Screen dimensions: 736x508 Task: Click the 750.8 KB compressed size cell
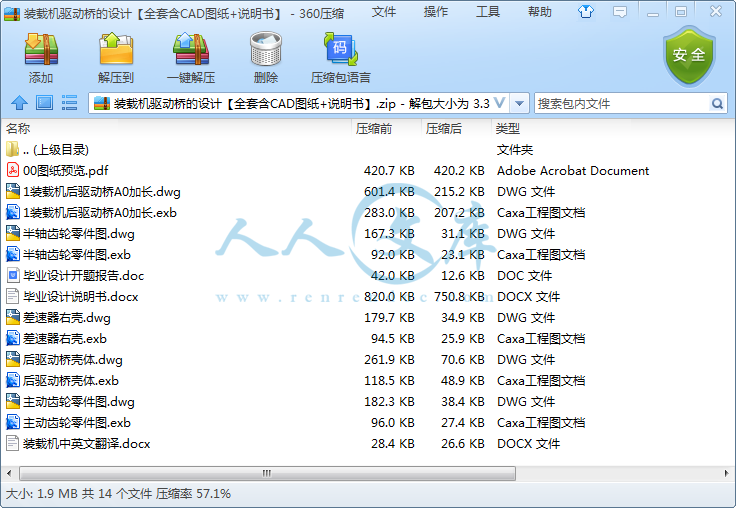pyautogui.click(x=459, y=297)
